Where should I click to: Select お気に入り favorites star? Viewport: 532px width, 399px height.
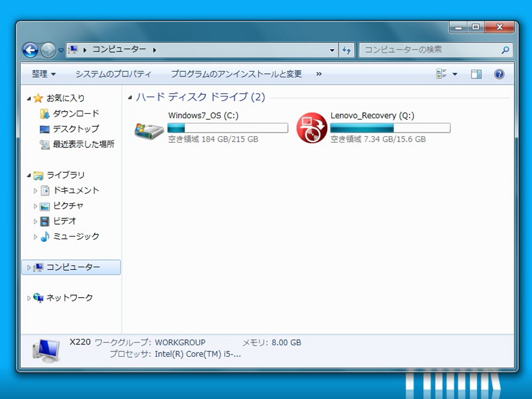(38, 98)
